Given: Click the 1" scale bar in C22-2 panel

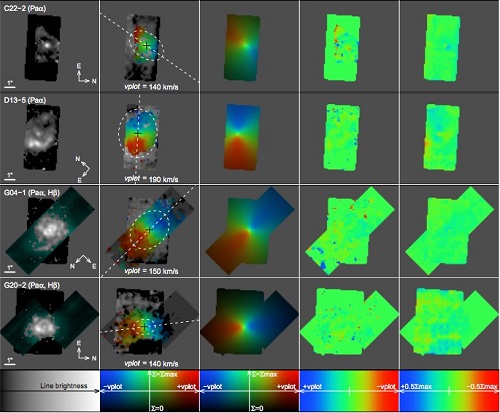Looking at the screenshot, I should 10,85.
